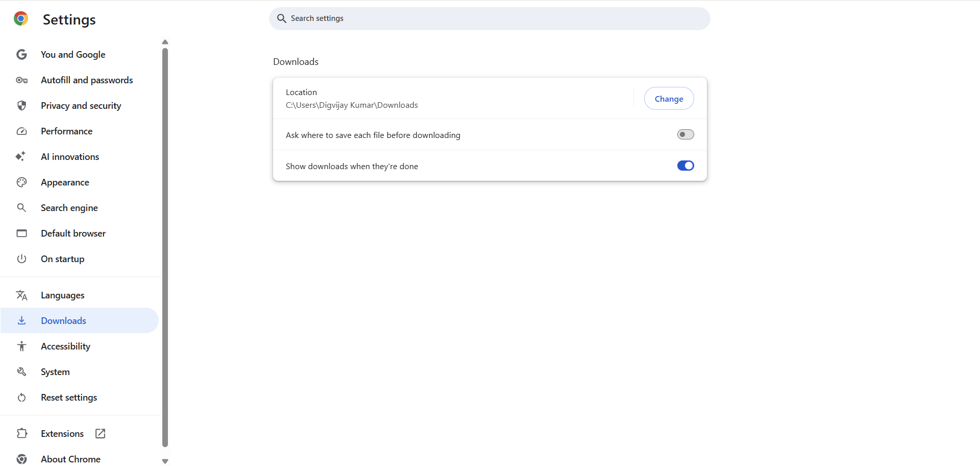Open the Accessibility settings page
980x466 pixels.
tap(65, 346)
